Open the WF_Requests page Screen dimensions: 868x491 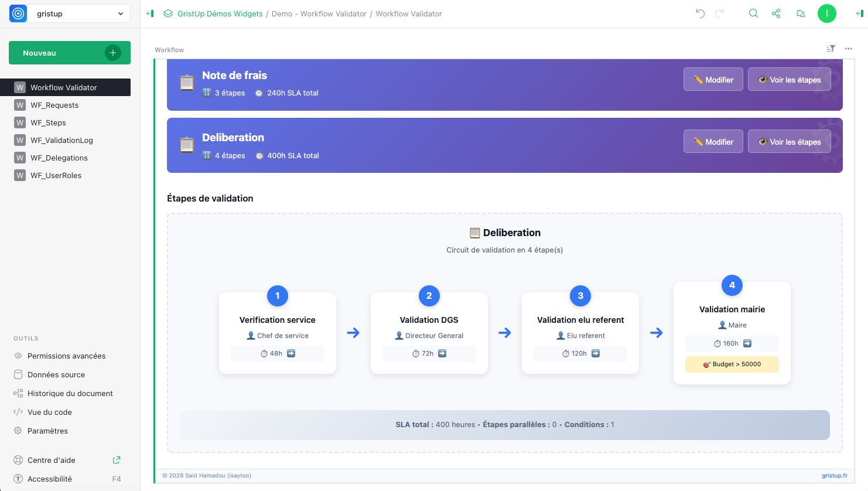click(x=54, y=105)
